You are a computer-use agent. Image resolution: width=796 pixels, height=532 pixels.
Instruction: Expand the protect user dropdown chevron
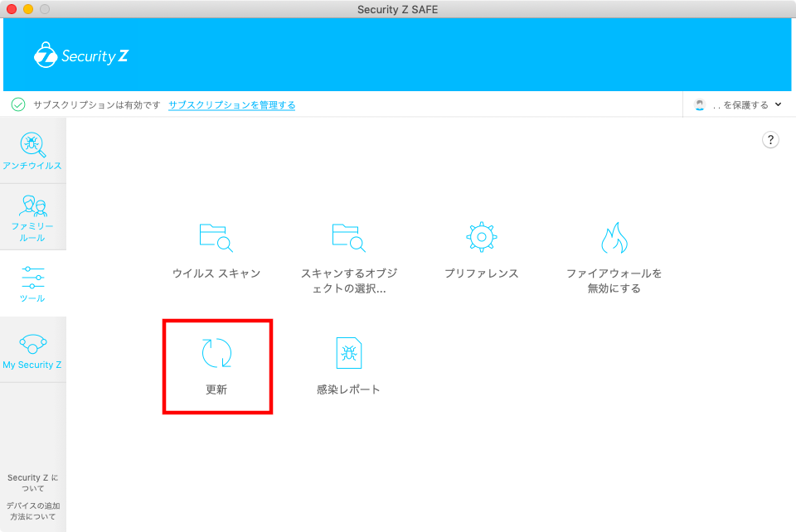(778, 105)
